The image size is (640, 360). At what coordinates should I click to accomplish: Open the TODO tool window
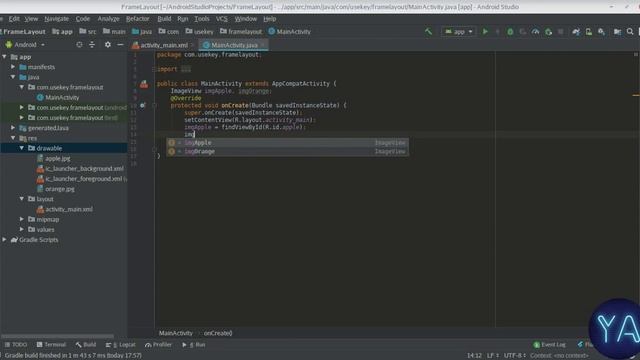16,344
